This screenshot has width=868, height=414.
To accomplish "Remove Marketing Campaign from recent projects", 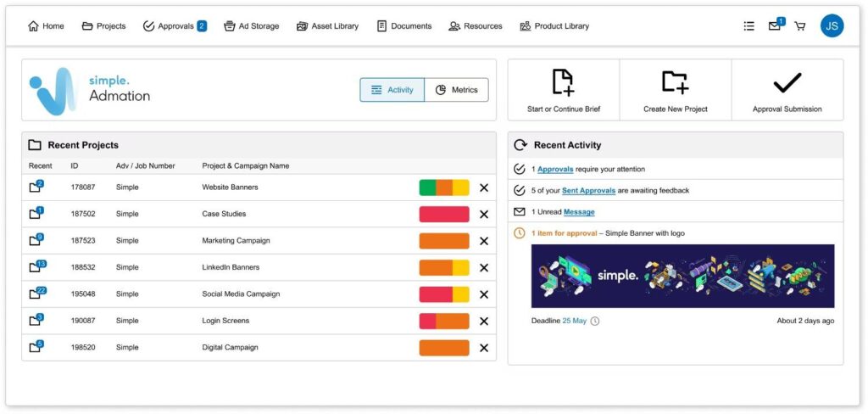I will [x=484, y=241].
